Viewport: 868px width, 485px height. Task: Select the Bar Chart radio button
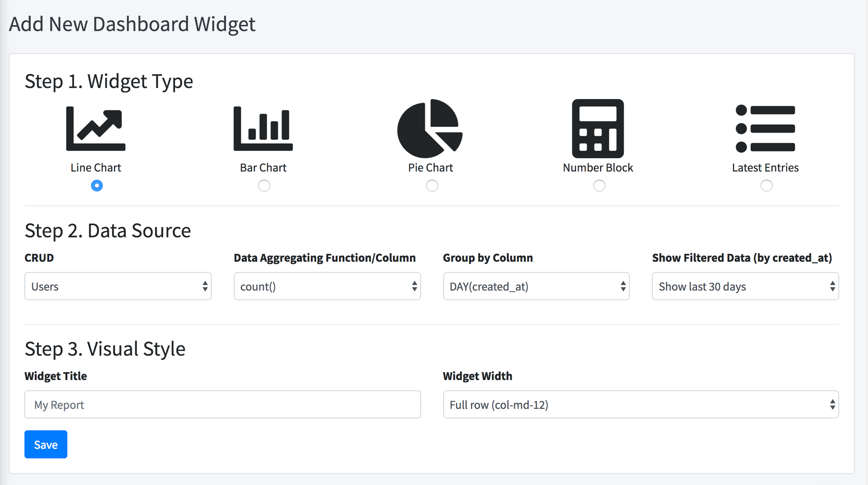[264, 186]
